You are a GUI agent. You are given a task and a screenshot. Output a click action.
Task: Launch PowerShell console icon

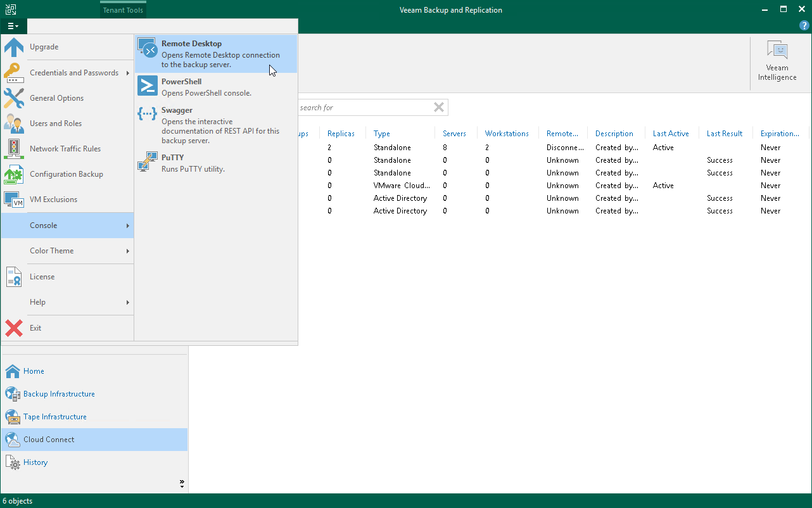click(148, 86)
